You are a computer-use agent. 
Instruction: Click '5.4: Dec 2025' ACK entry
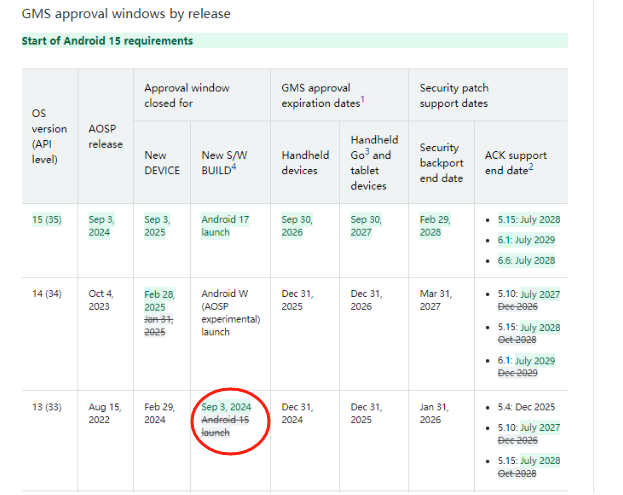tap(526, 407)
